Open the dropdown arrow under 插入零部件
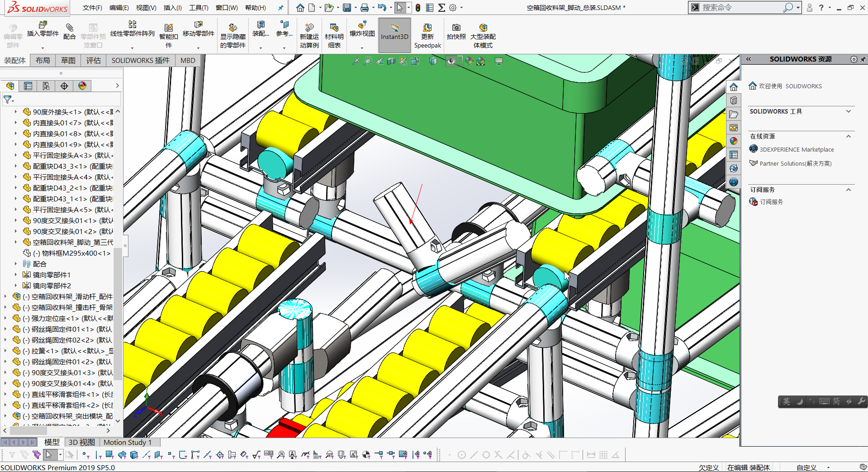868x472 pixels. pyautogui.click(x=43, y=48)
